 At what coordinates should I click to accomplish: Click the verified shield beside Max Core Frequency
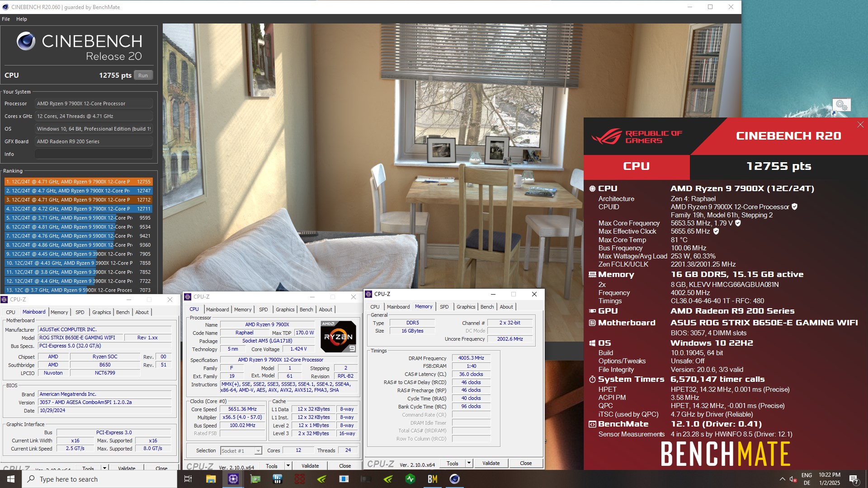(x=738, y=223)
